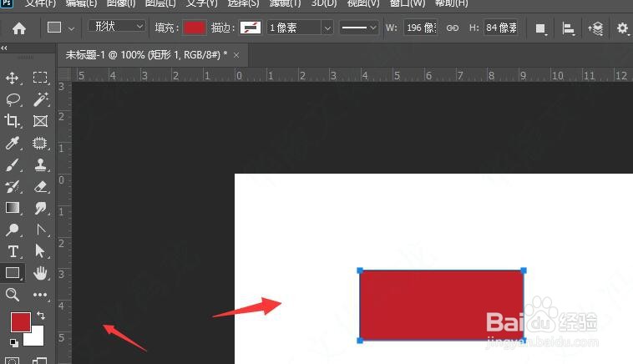633x364 pixels.
Task: Select the Clone Stamp tool
Action: (40, 164)
